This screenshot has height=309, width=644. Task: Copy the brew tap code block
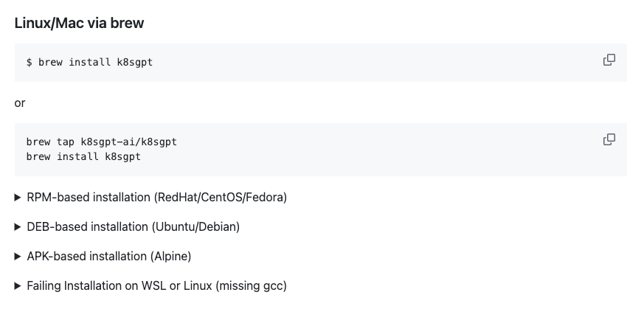pyautogui.click(x=609, y=139)
